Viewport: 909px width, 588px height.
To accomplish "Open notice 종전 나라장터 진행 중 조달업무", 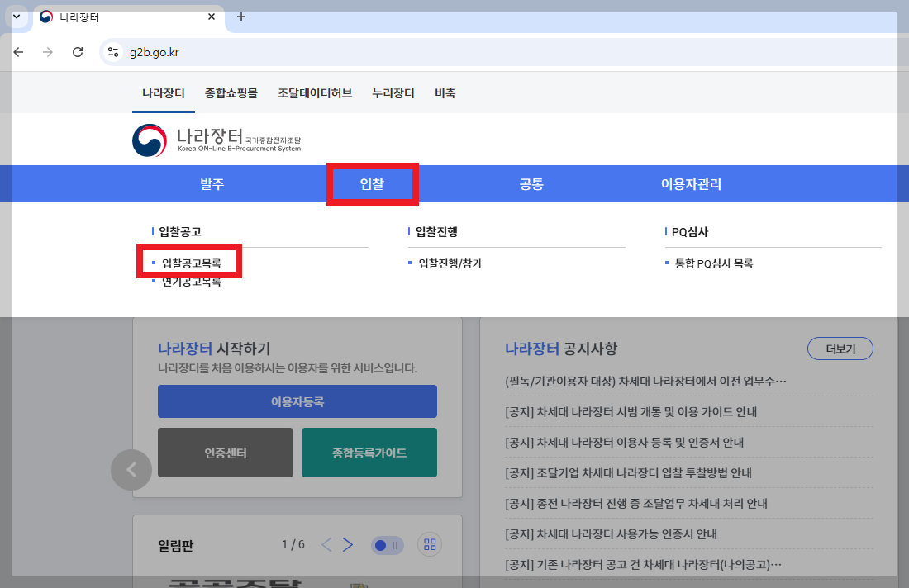I will (x=636, y=504).
